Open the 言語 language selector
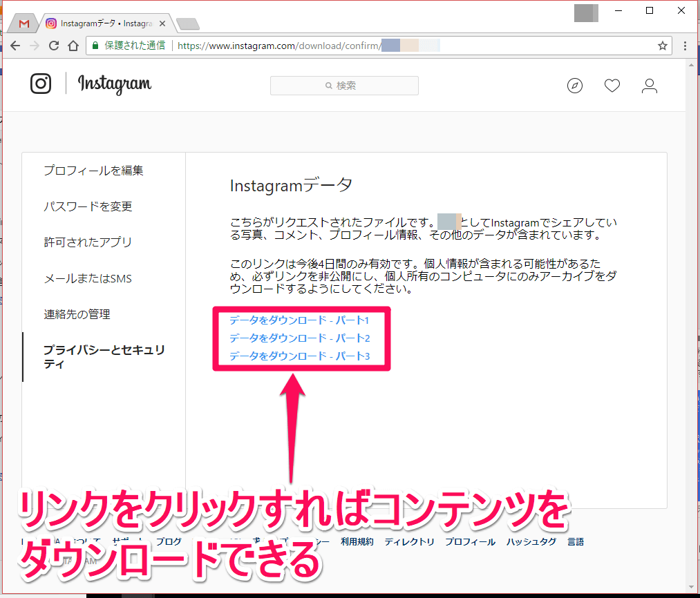 pyautogui.click(x=576, y=541)
